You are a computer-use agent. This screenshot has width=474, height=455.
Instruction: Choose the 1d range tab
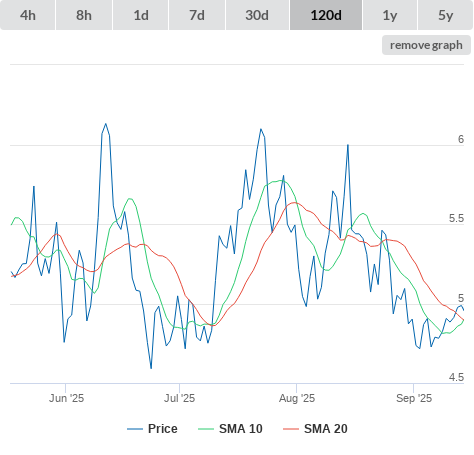141,15
